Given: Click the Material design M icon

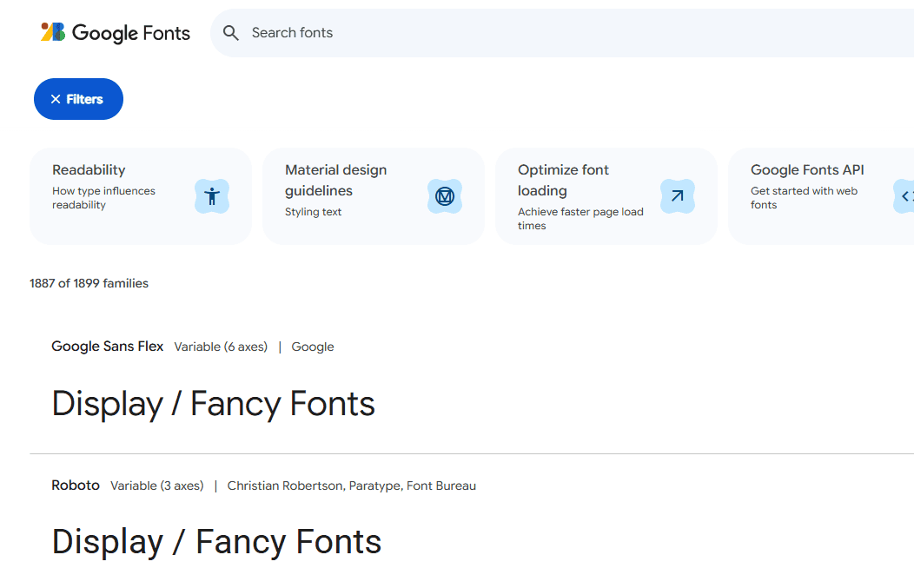Looking at the screenshot, I should 444,196.
